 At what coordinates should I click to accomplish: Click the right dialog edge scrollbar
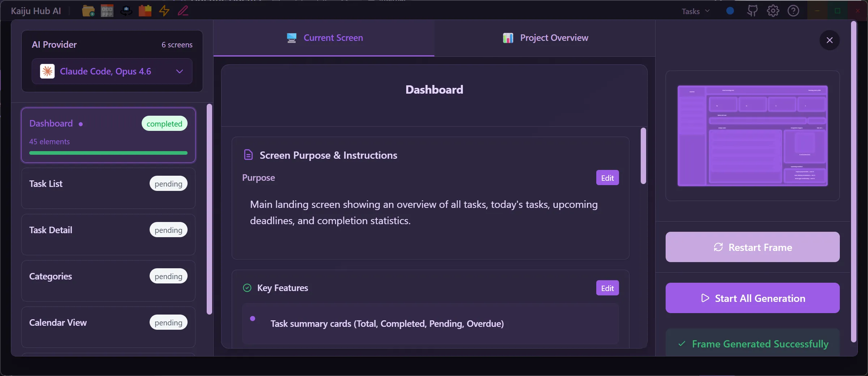pyautogui.click(x=854, y=181)
